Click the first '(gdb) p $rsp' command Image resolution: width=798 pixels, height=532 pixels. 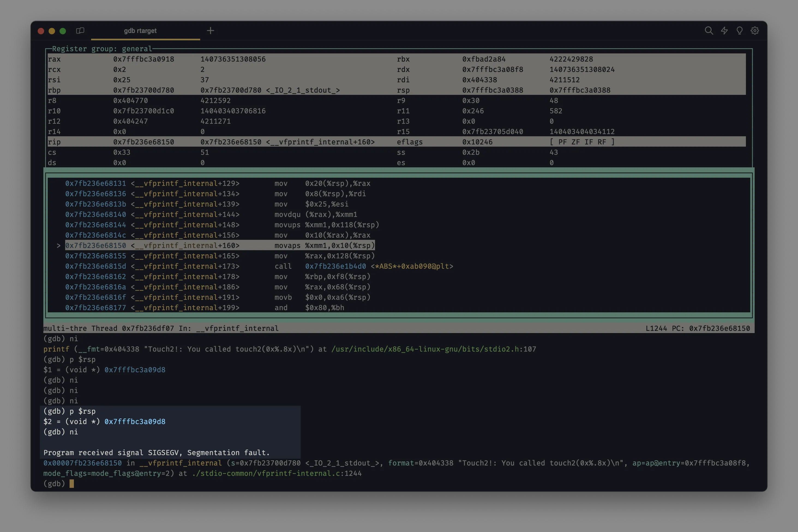click(70, 359)
